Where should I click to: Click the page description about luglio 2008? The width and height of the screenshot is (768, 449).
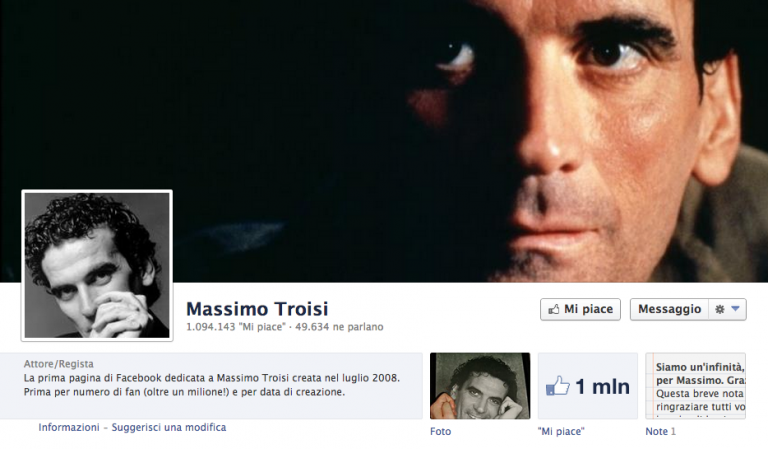click(x=212, y=385)
